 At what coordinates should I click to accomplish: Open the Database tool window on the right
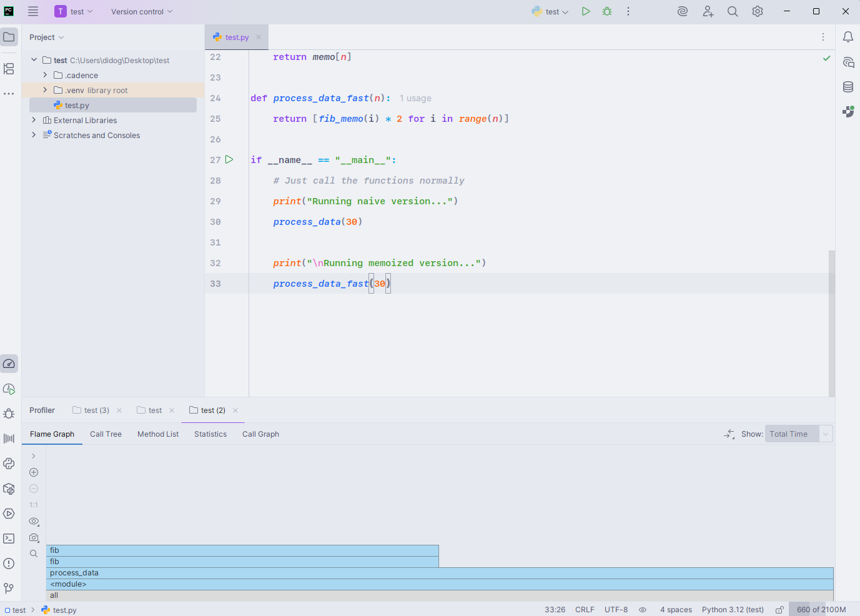(x=848, y=87)
